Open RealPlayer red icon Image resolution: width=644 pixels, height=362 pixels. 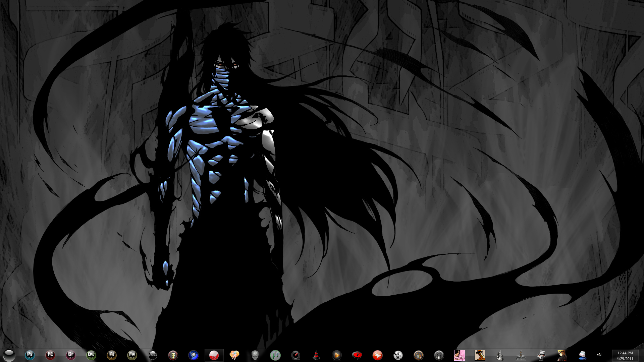coord(357,355)
